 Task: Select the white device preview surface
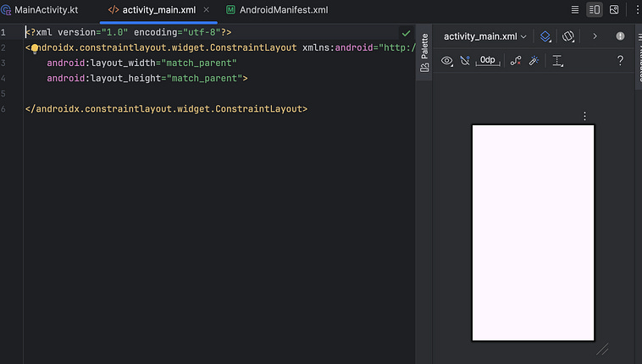(x=533, y=233)
